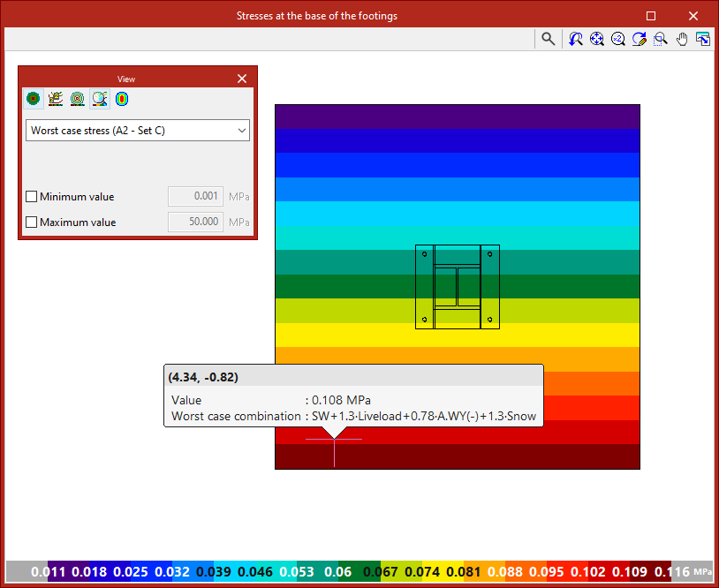
Task: Click the worst case combination formula text
Action: click(x=424, y=416)
